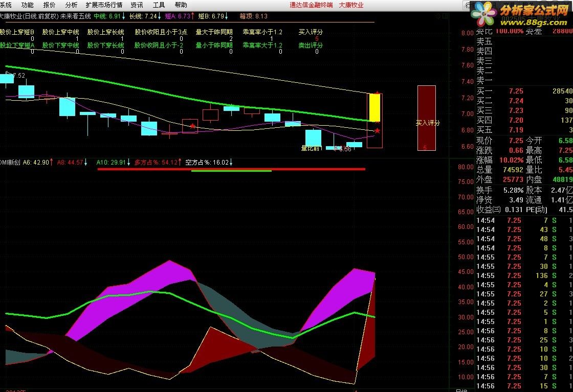Click the 箱顶: 8.13 value
The width and height of the screenshot is (573, 392).
[x=254, y=16]
